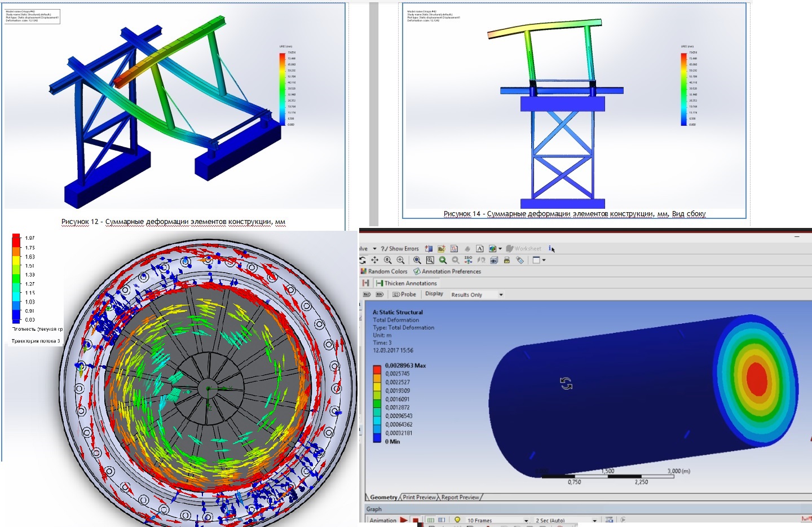Select the Pan tool with four arrows
This screenshot has width=812, height=527.
point(375,260)
